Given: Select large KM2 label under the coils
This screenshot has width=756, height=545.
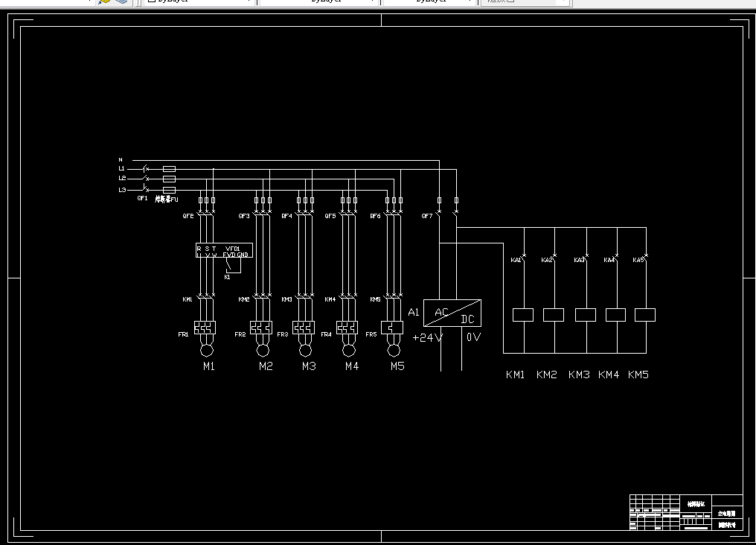Looking at the screenshot, I should [x=547, y=375].
